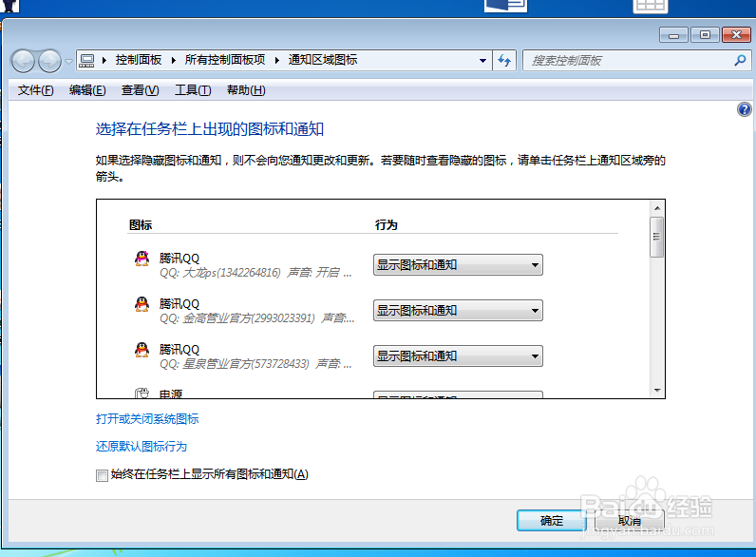
Task: Open the blue help question mark icon
Action: coord(744,109)
